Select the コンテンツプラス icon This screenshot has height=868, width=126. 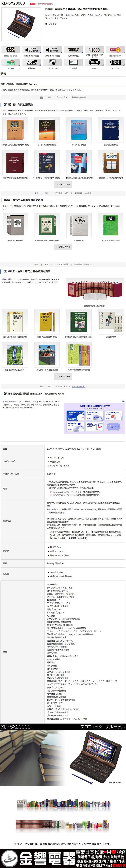[x=115, y=50]
